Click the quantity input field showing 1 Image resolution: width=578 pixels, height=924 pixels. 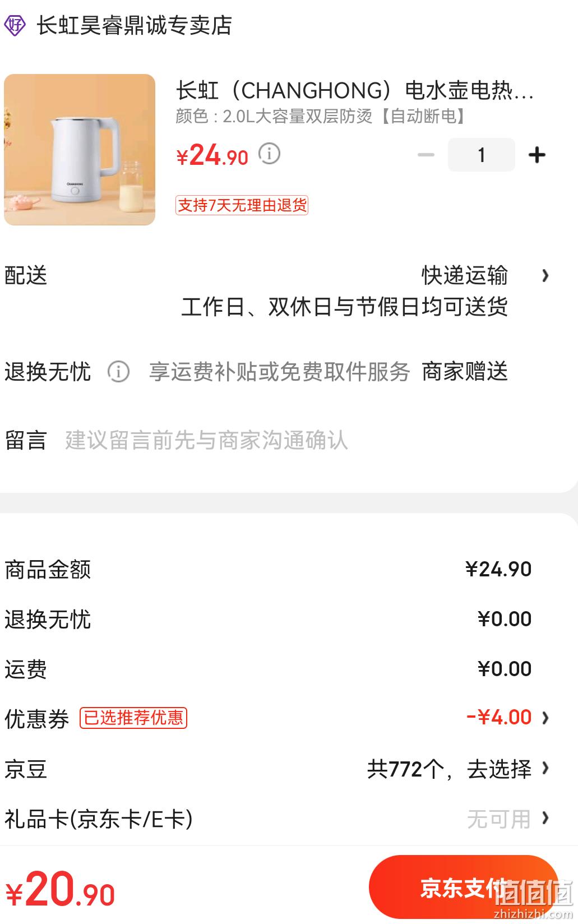(481, 155)
